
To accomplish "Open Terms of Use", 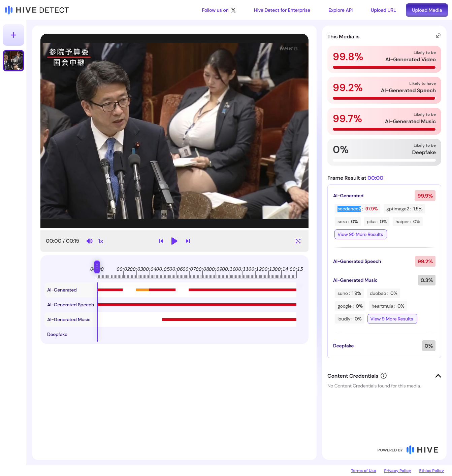I will pos(363,471).
